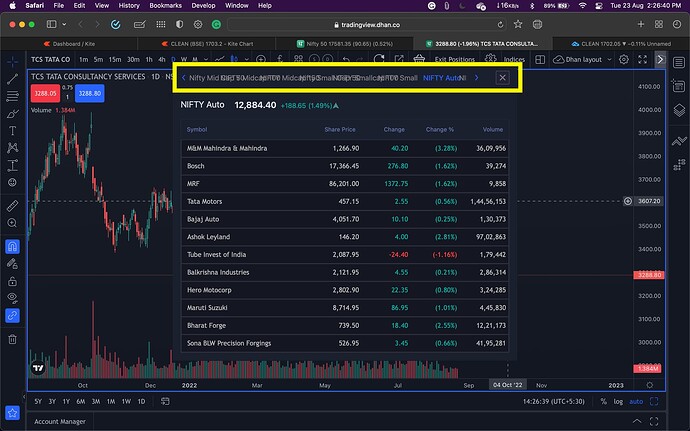Toggle magnet mode on the chart

[12, 247]
